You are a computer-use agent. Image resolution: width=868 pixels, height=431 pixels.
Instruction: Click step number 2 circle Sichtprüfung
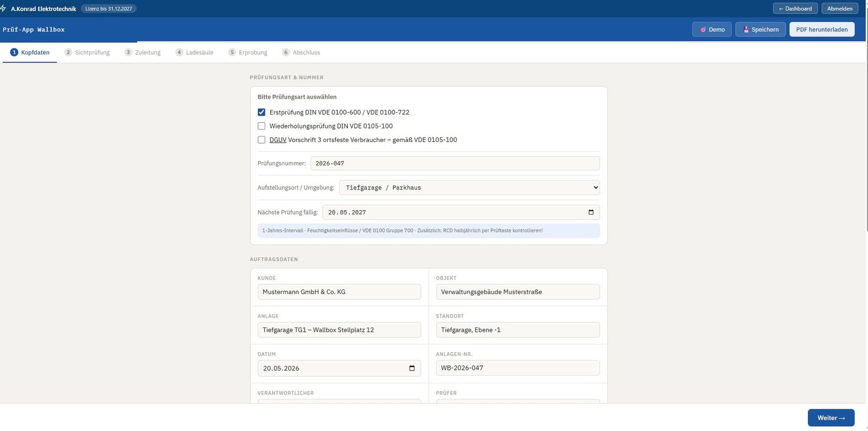68,52
